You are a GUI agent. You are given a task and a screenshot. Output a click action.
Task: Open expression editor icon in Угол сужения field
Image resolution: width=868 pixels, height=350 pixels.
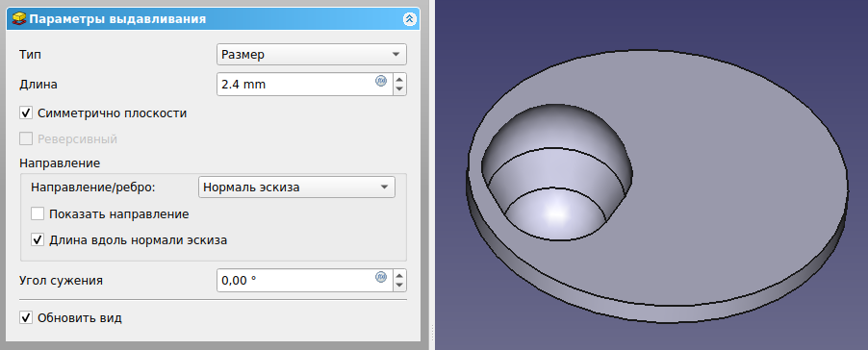pos(381,277)
